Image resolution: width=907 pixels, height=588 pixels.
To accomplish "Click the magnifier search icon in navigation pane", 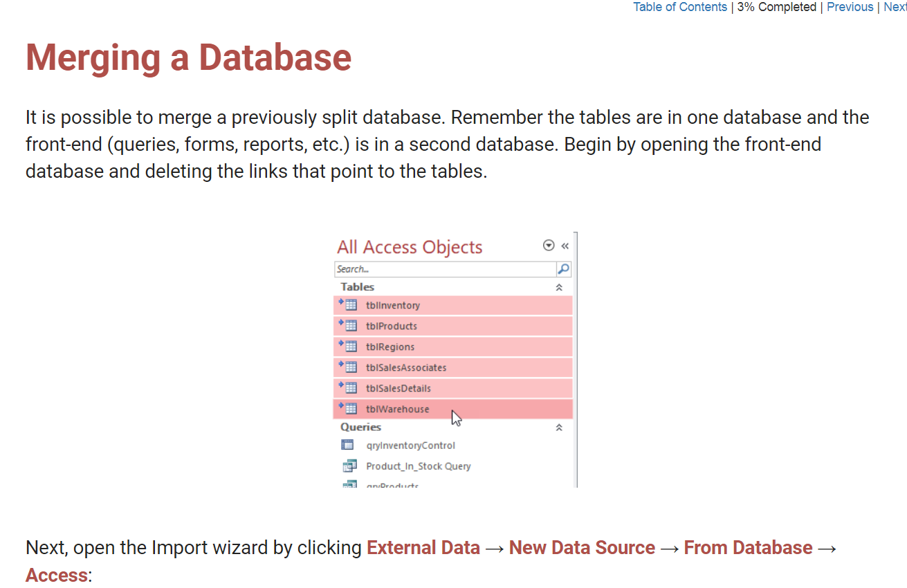I will click(564, 269).
